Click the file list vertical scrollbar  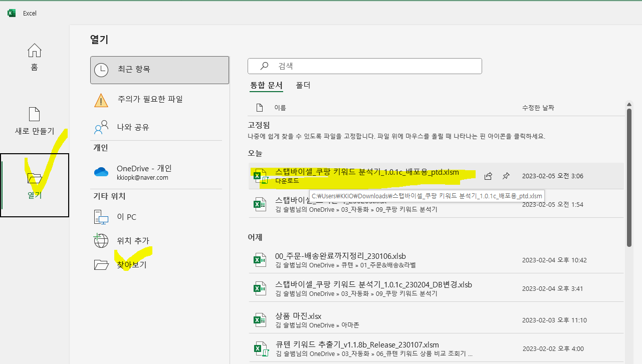[629, 178]
